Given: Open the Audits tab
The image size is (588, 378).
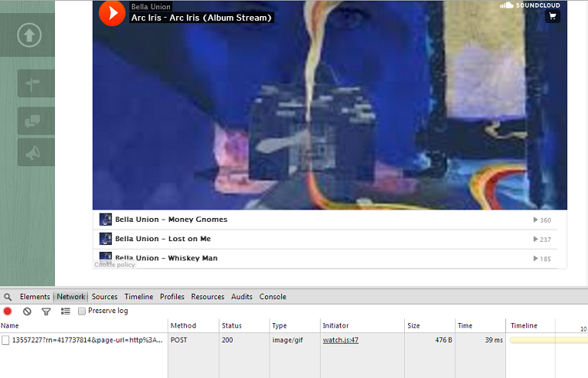Looking at the screenshot, I should coord(242,297).
